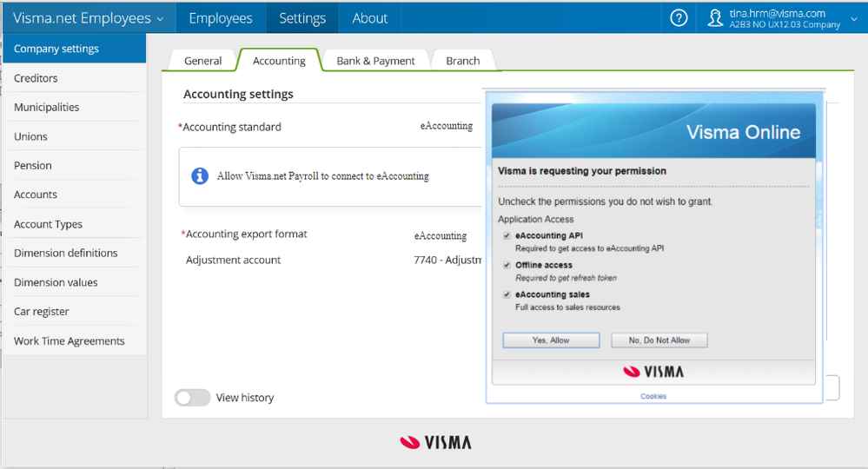Viewport: 868px width, 469px height.
Task: Uncheck the eAccounting API permission
Action: (507, 235)
